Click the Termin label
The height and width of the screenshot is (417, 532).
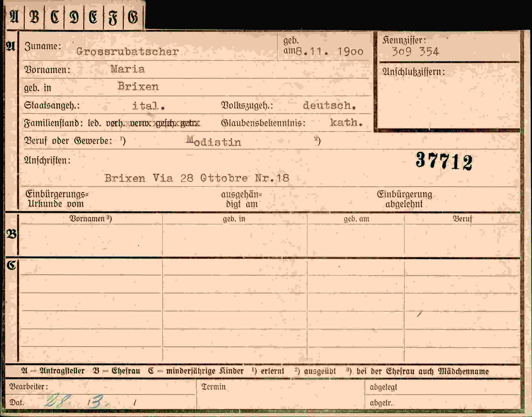point(213,387)
